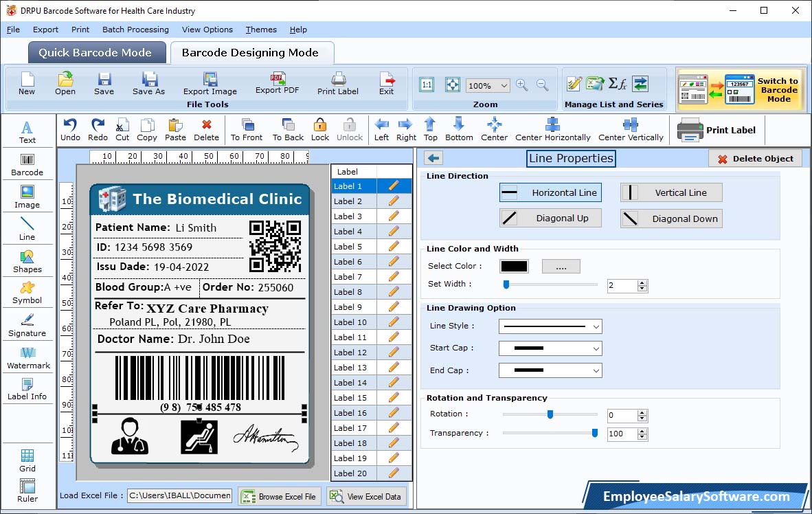Image resolution: width=812 pixels, height=514 pixels.
Task: Center object horizontally
Action: tap(552, 130)
